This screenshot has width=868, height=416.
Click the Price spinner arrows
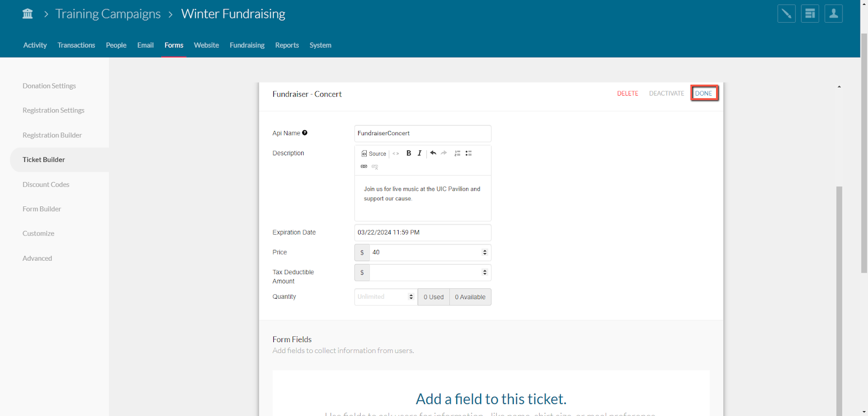484,253
